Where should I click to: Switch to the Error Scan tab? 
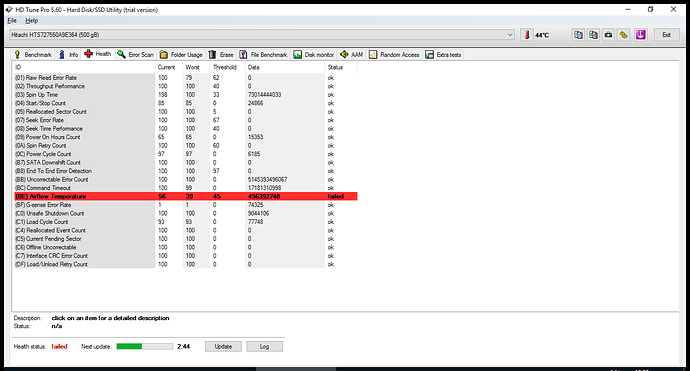coord(136,55)
